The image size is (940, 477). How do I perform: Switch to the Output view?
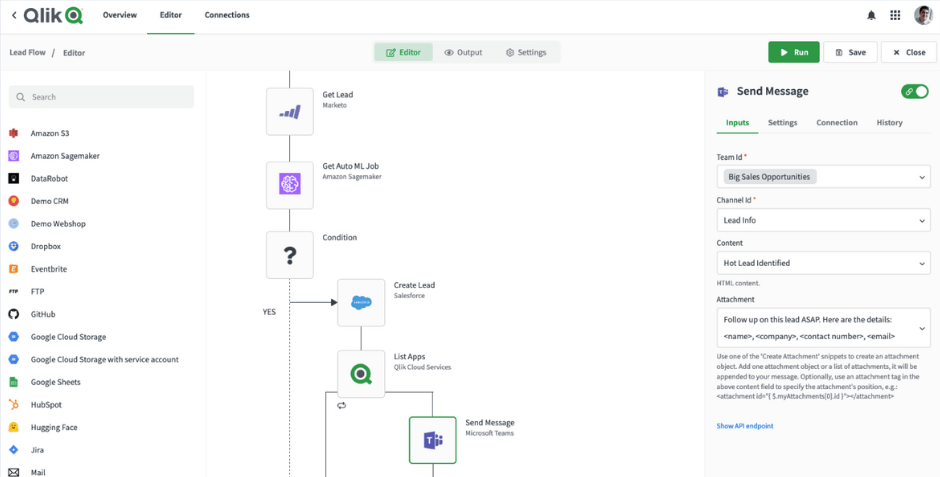463,52
